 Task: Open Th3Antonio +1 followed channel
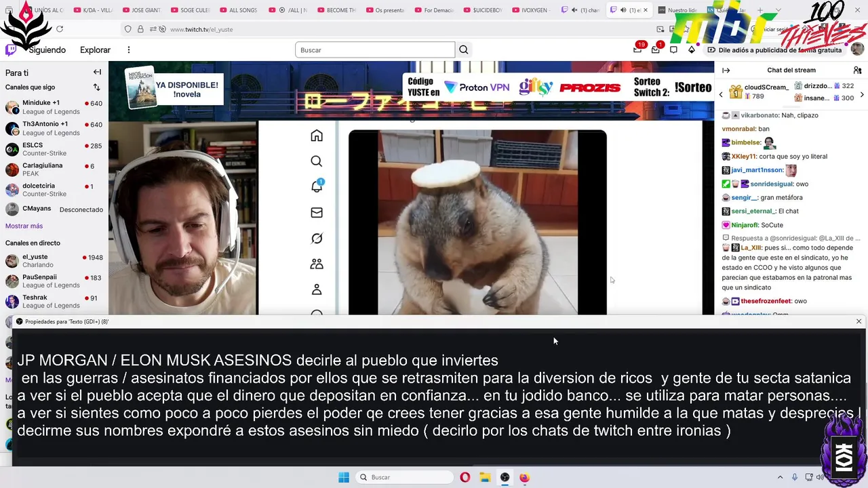coord(54,128)
